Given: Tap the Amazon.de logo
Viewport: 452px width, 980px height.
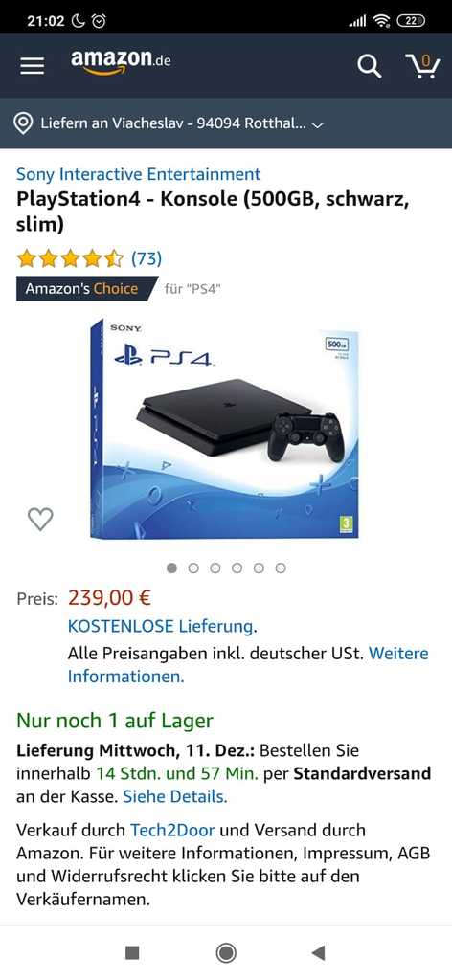Looking at the screenshot, I should point(120,61).
